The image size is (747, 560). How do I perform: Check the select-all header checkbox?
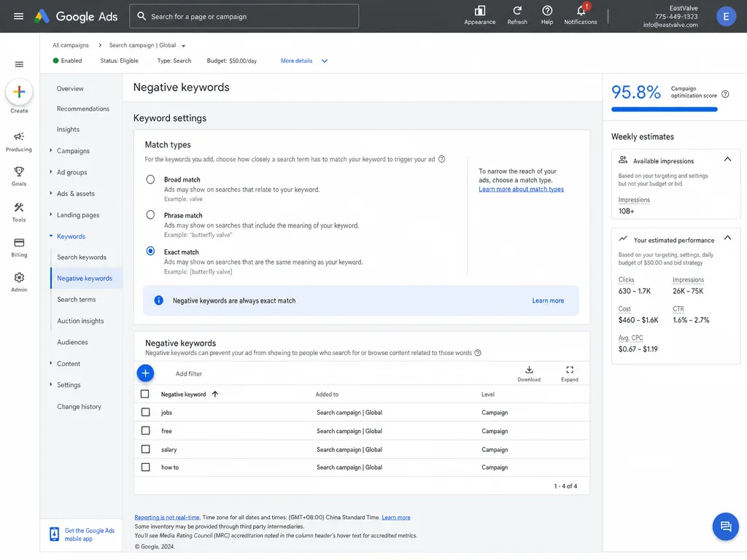[145, 394]
